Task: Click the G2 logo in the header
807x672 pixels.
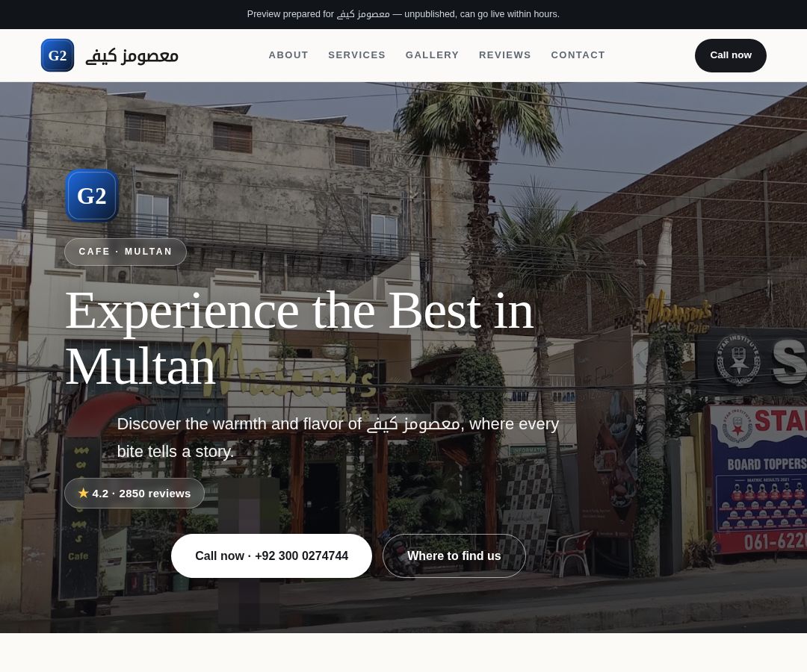Action: click(x=58, y=55)
